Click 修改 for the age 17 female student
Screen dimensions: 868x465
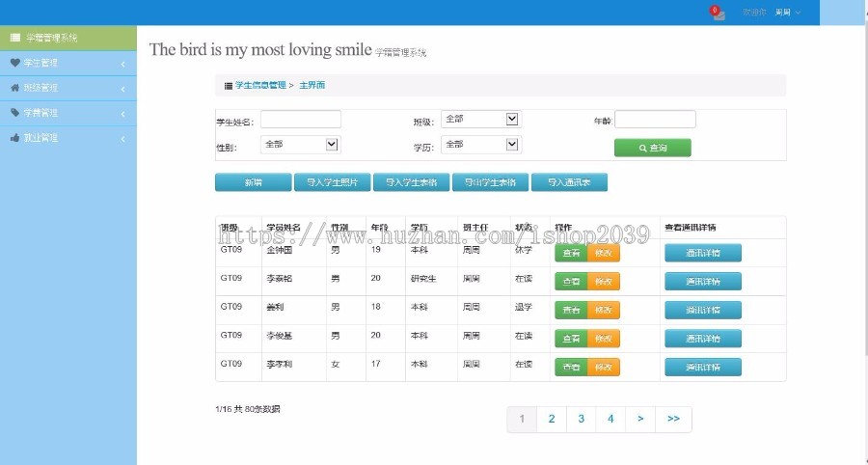point(604,367)
